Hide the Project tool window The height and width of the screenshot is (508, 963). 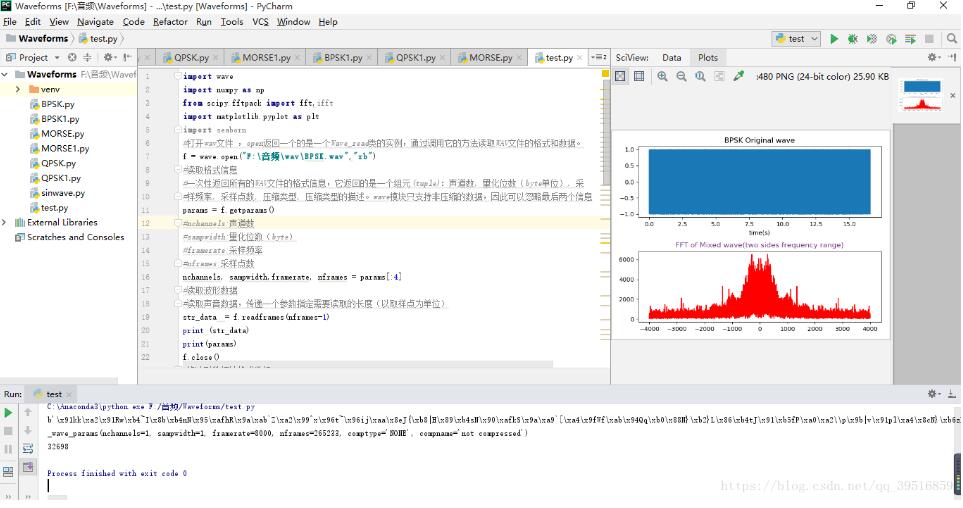click(127, 57)
